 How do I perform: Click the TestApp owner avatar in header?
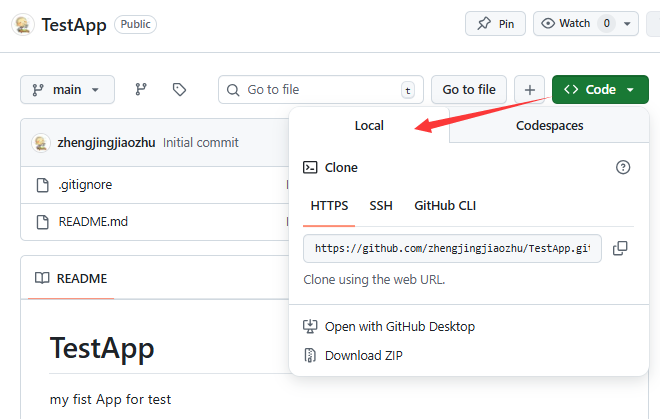(23, 24)
